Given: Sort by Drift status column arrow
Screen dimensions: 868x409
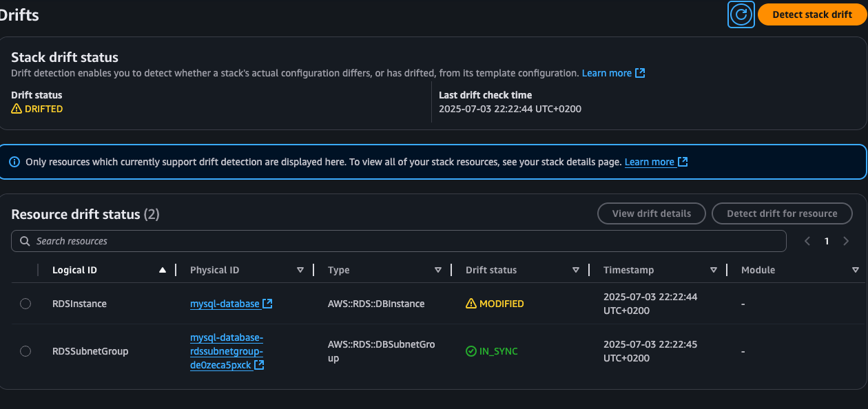Looking at the screenshot, I should (576, 270).
